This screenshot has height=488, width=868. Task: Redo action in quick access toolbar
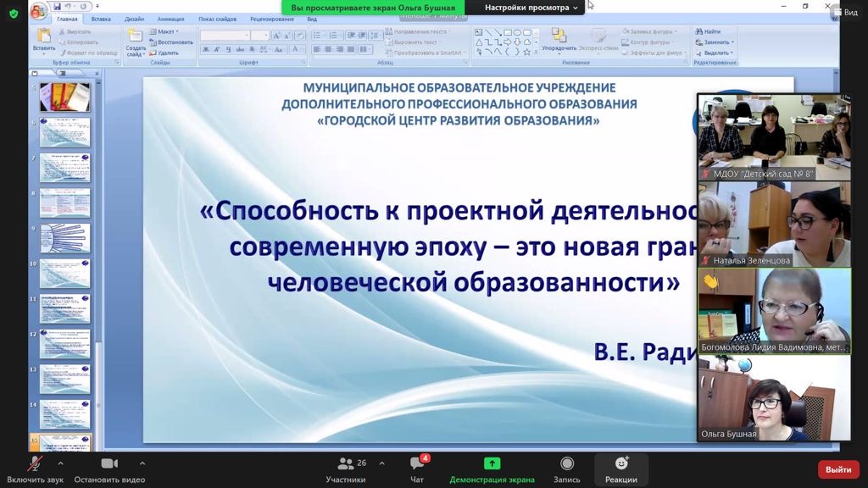coord(83,7)
